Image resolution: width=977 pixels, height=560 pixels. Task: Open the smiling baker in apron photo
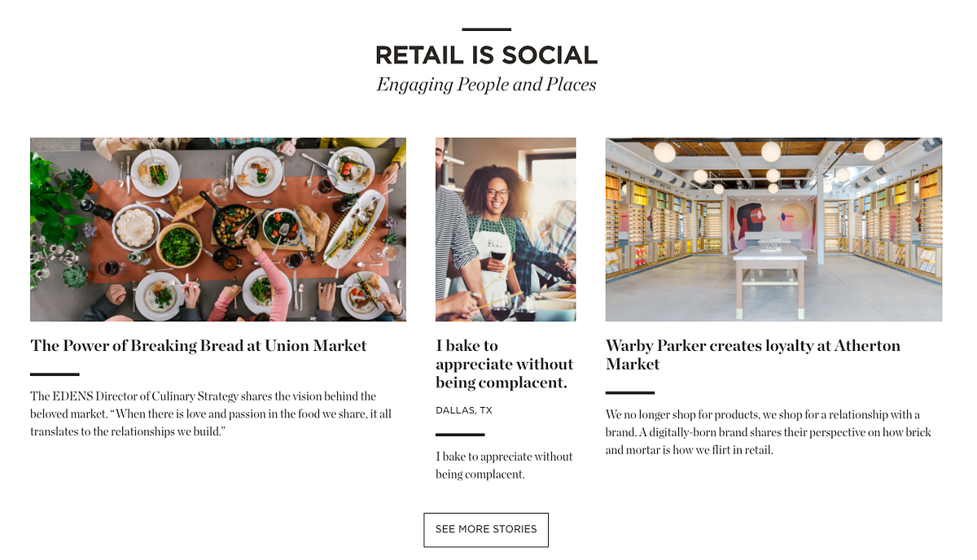506,230
